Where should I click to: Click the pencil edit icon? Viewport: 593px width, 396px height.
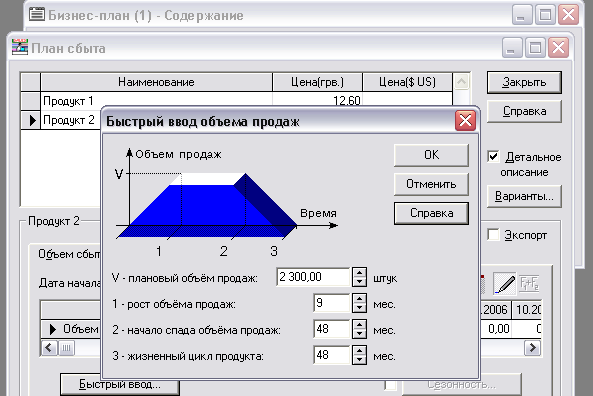point(505,284)
